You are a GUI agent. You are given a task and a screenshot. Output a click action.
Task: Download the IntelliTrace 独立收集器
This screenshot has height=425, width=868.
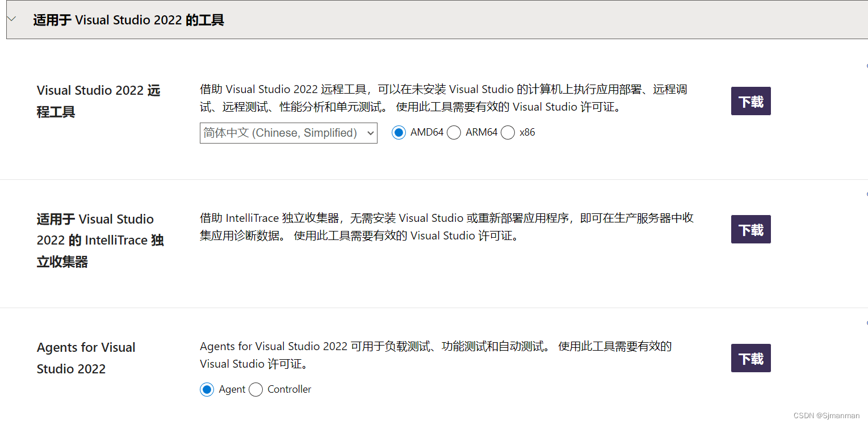pyautogui.click(x=751, y=229)
